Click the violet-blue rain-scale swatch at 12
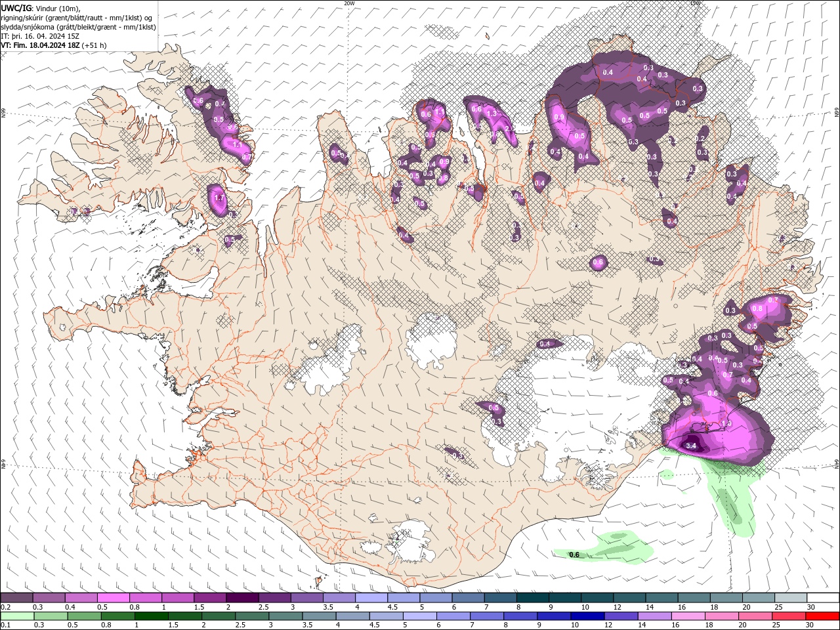 click(620, 616)
